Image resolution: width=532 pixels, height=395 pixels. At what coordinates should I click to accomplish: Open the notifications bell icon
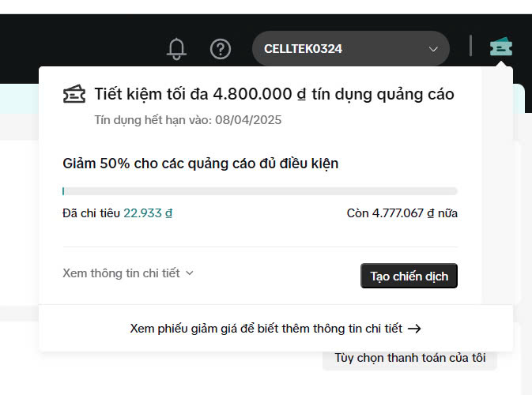(x=176, y=49)
